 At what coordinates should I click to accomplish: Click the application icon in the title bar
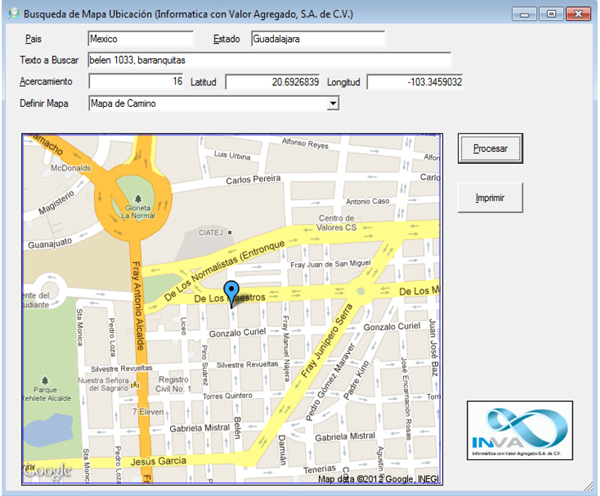pos(12,14)
